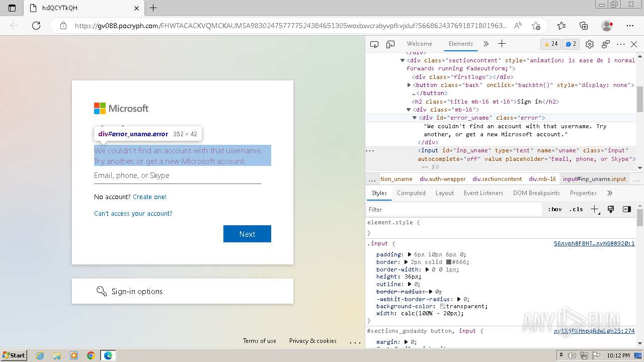Open the Customize DevTools ellipsis menu
The image size is (644, 362).
(x=621, y=44)
